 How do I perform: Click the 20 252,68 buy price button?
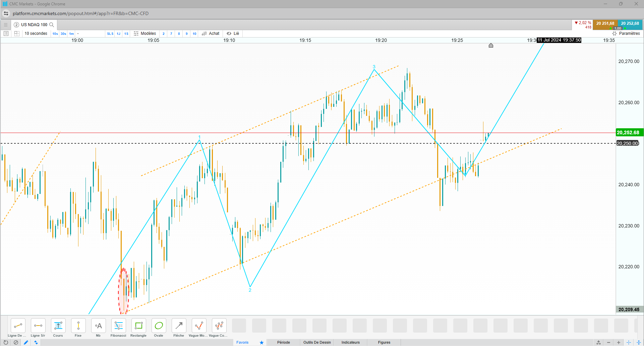[630, 23]
